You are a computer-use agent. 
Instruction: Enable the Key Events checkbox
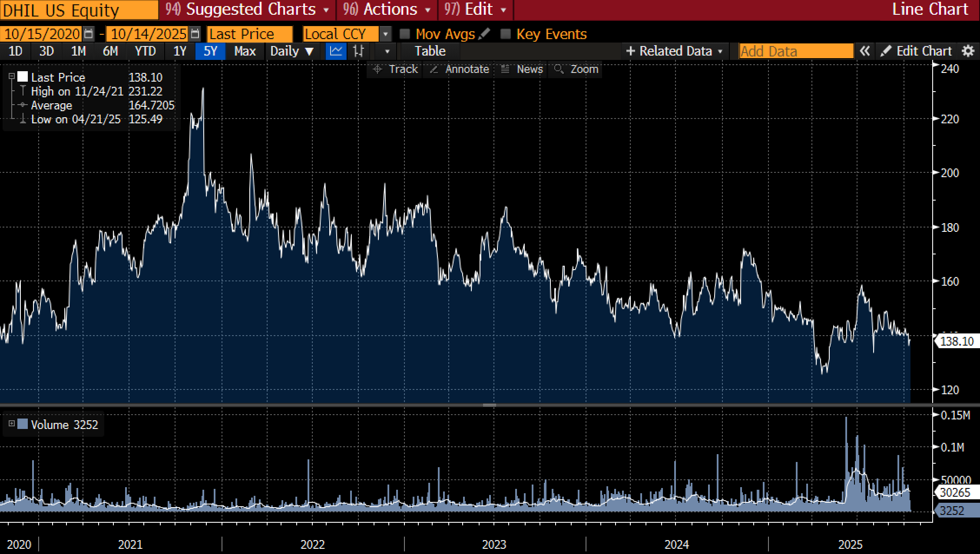pos(505,34)
